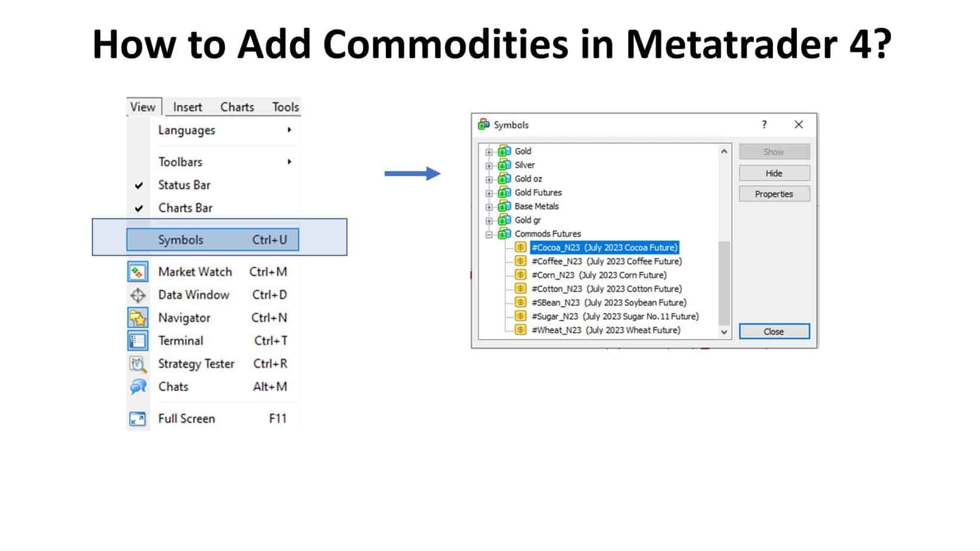980x551 pixels.
Task: Click the Terminal panel icon
Action: click(x=138, y=341)
